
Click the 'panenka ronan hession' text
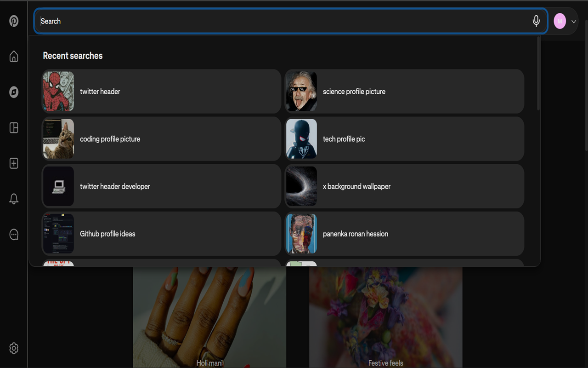[x=356, y=234]
